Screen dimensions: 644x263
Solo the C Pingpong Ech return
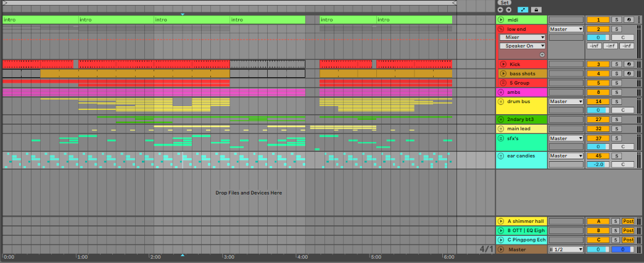pos(616,240)
